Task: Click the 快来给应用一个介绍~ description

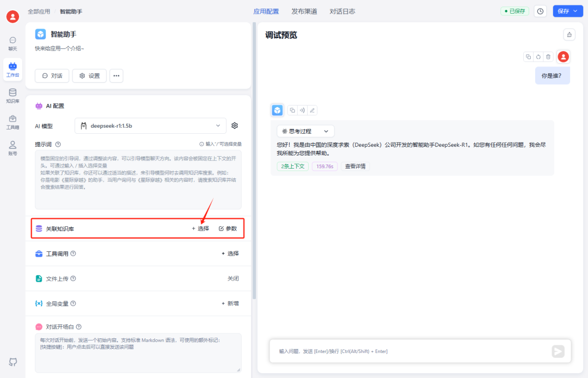Action: (x=60, y=48)
